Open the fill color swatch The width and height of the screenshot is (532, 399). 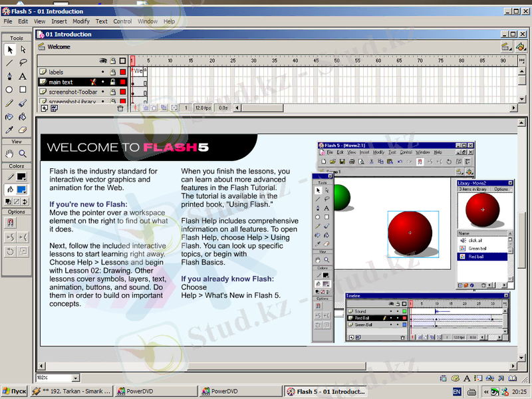click(22, 190)
